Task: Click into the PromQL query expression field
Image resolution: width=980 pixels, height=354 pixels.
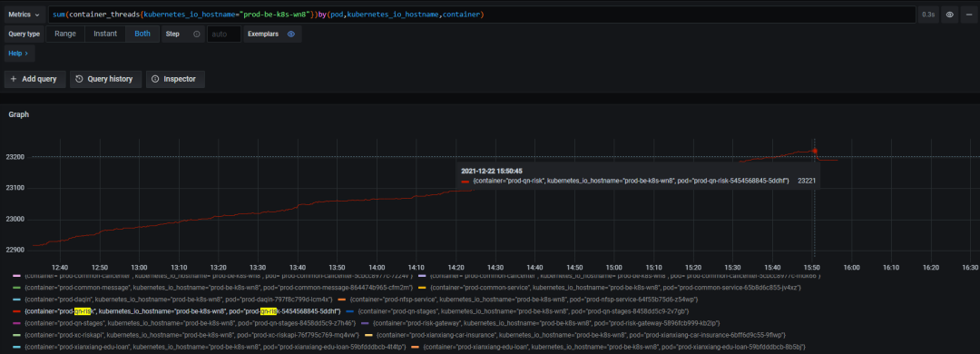Action: click(x=481, y=15)
